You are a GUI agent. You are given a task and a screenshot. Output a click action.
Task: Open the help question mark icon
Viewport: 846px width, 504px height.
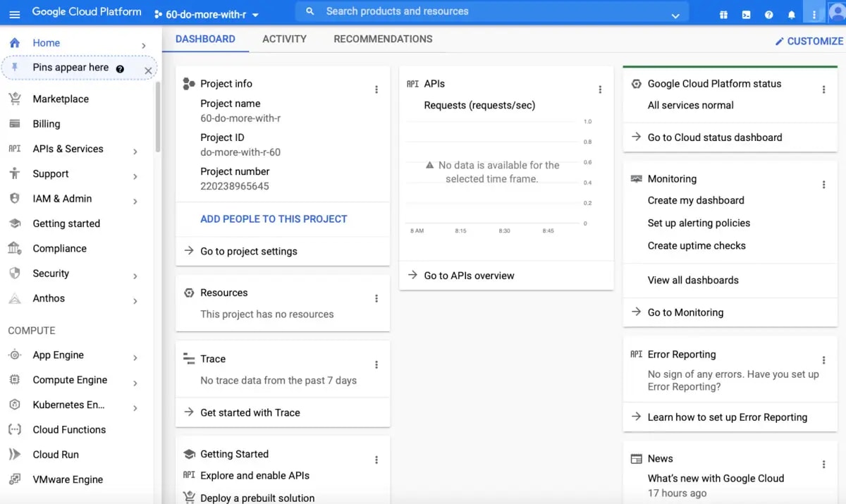point(768,14)
